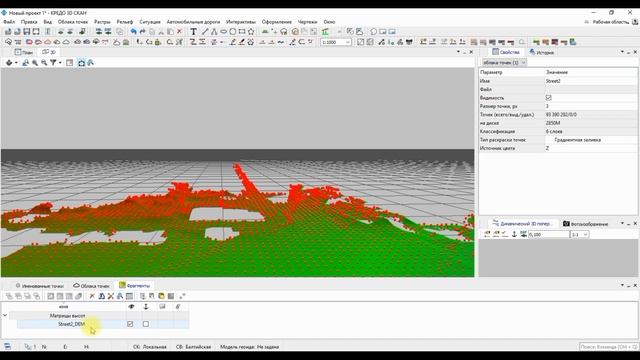The height and width of the screenshot is (360, 640).
Task: Click the table grid icon in Fragments toolbar
Action: (x=129, y=296)
